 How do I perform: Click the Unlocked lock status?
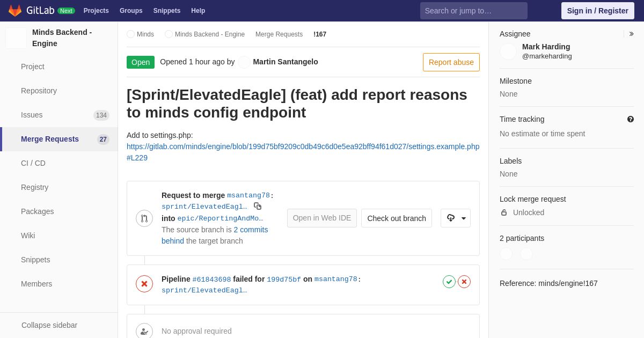(x=529, y=212)
